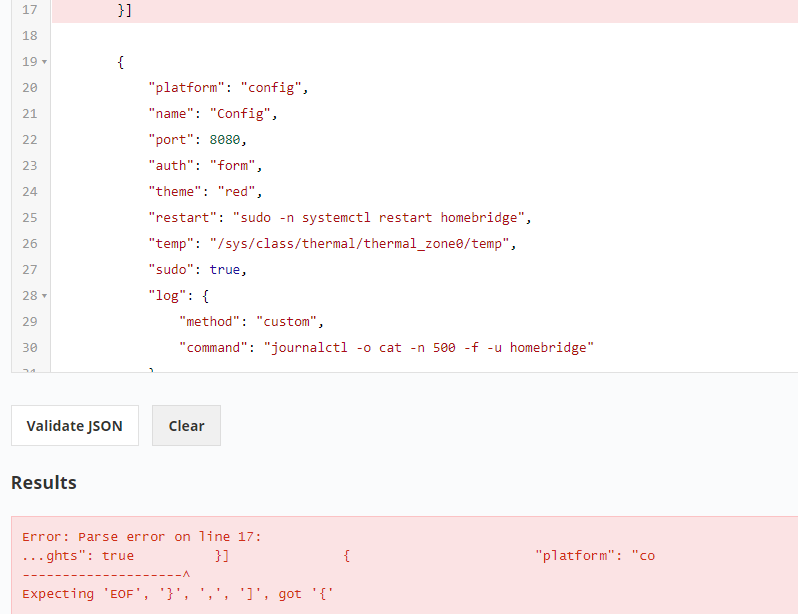Click the journalctl command string
Image resolution: width=798 pixels, height=614 pixels.
coord(429,348)
